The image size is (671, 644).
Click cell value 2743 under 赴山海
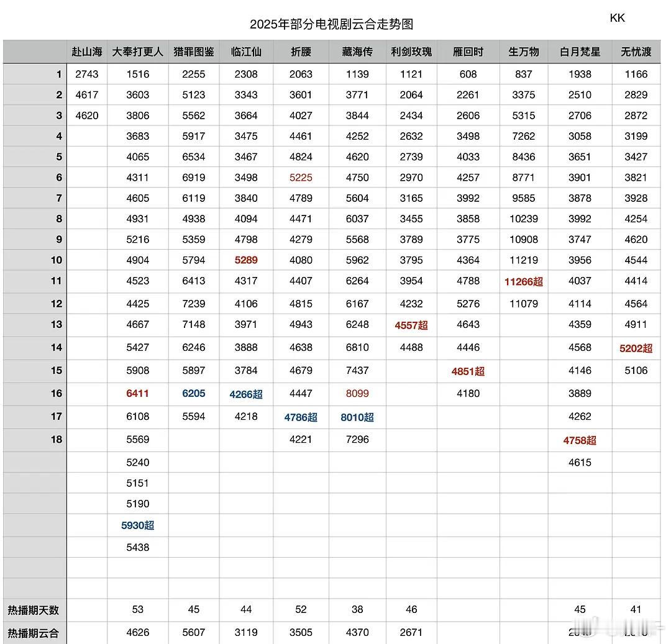87,75
